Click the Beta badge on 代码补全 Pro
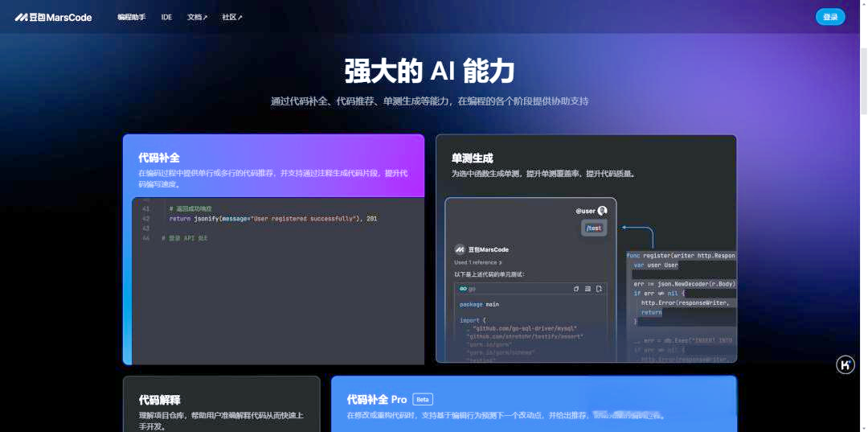The width and height of the screenshot is (868, 432). (x=423, y=399)
